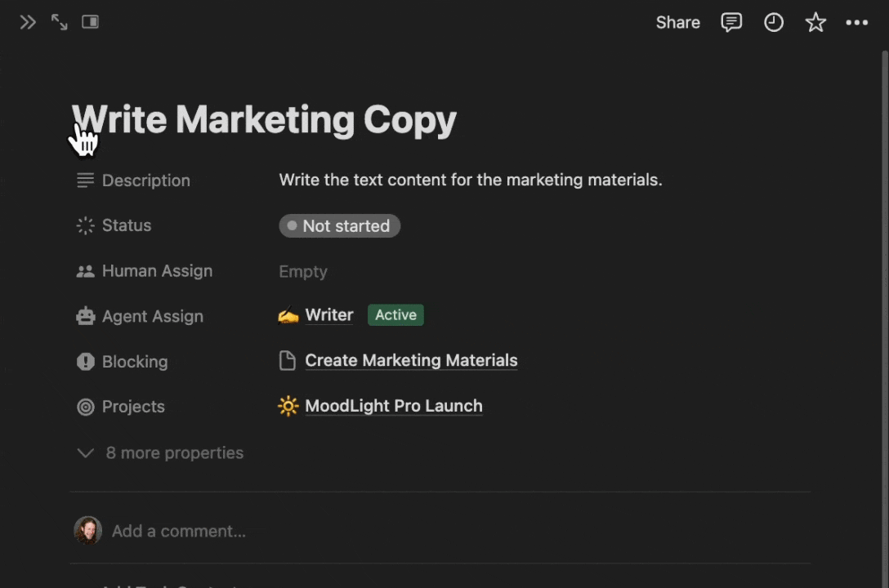Viewport: 889px width, 588px height.
Task: Open the Human Assign empty field selector
Action: 302,271
